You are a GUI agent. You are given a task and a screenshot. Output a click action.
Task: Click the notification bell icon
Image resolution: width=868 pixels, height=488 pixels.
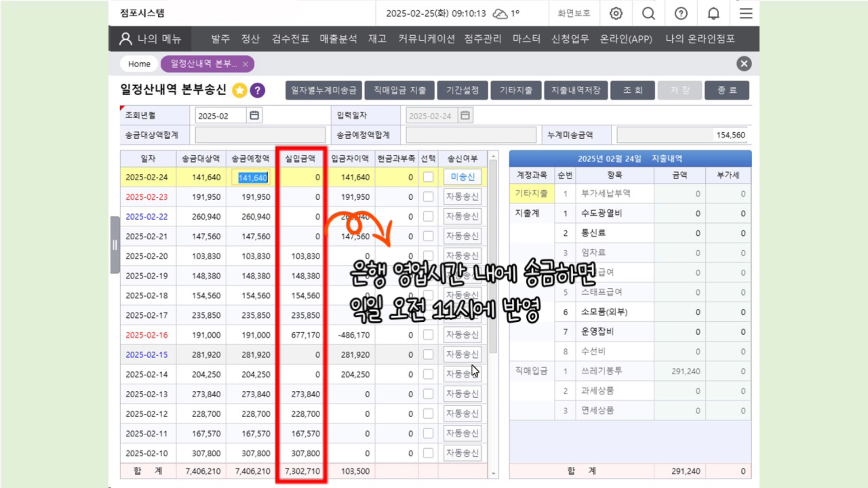[x=713, y=14]
